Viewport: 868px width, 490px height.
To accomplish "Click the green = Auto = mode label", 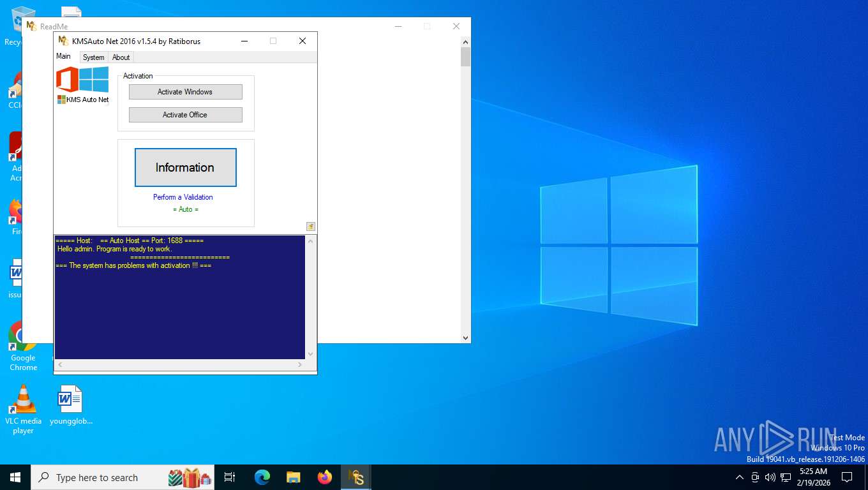I will [186, 209].
